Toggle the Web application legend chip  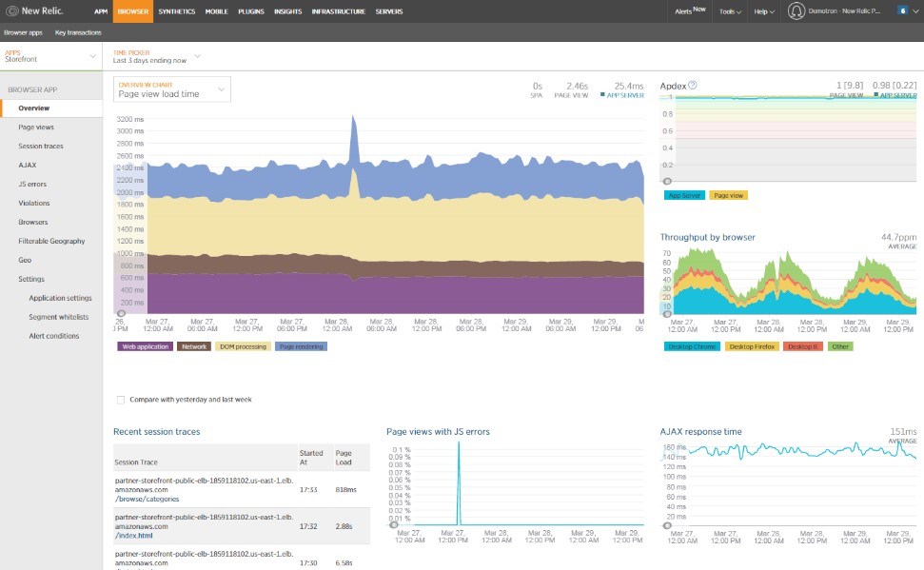coord(146,346)
